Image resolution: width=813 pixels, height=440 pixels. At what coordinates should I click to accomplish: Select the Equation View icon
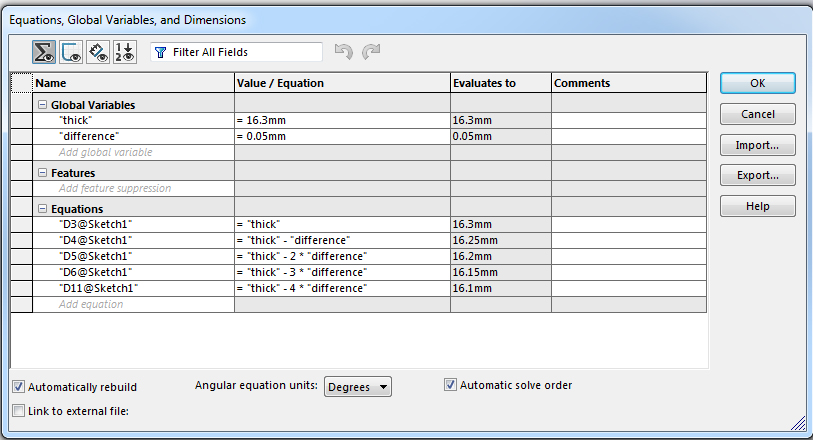(x=44, y=51)
